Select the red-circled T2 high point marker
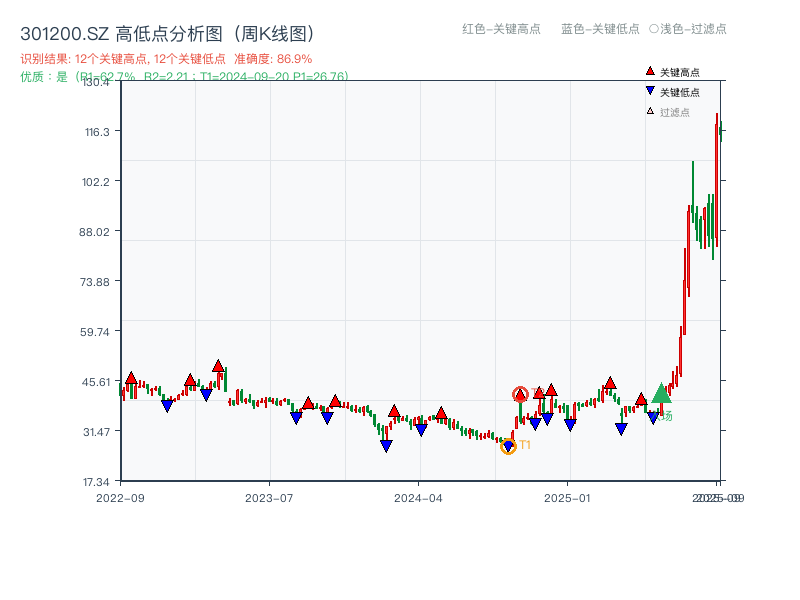Screen dimensions: 800x600 (520, 394)
